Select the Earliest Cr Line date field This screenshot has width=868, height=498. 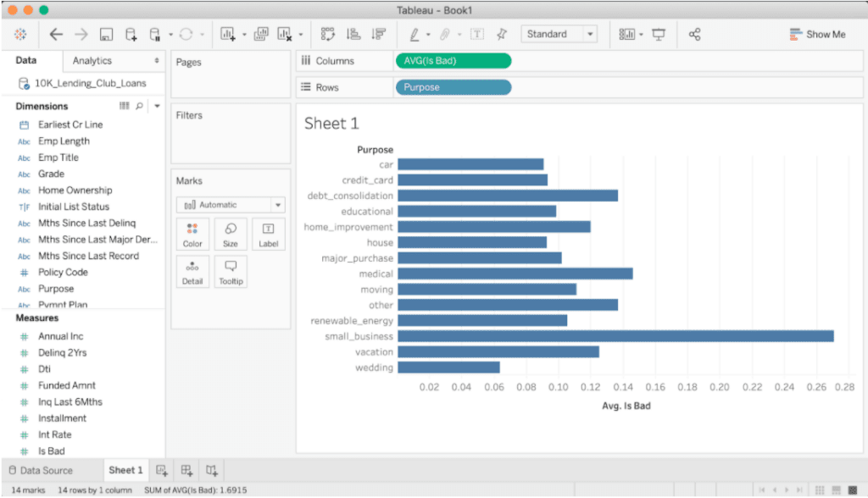pyautogui.click(x=70, y=125)
